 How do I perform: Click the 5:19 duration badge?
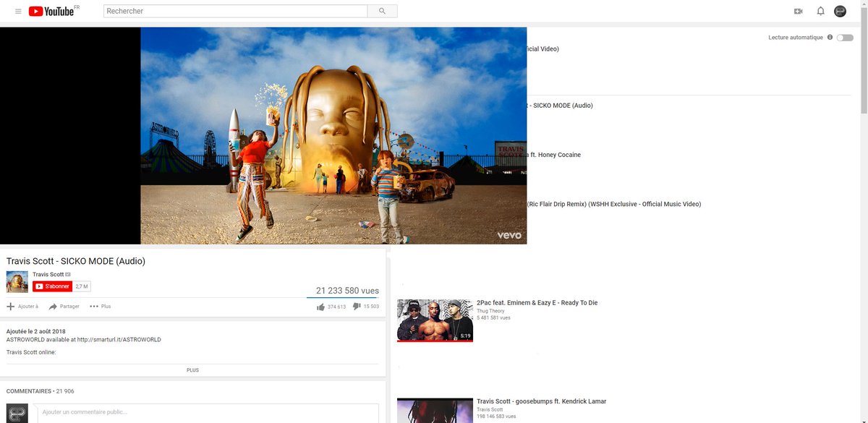[465, 336]
